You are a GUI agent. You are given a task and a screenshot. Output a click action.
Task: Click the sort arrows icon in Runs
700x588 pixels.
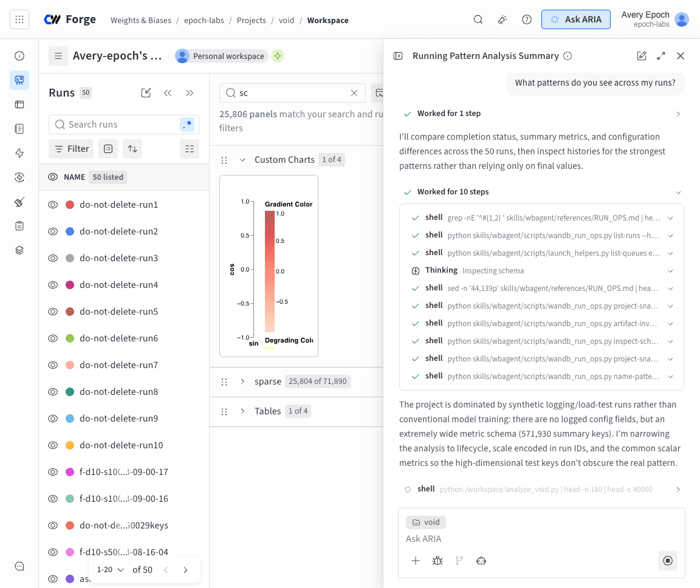coord(132,149)
